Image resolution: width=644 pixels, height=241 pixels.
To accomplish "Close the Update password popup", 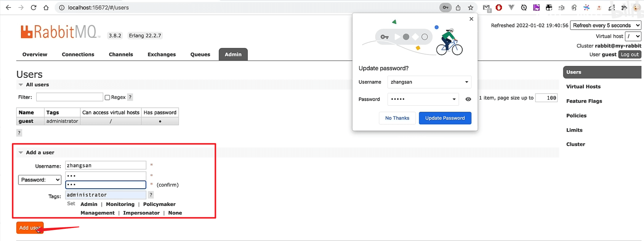I will click(471, 19).
